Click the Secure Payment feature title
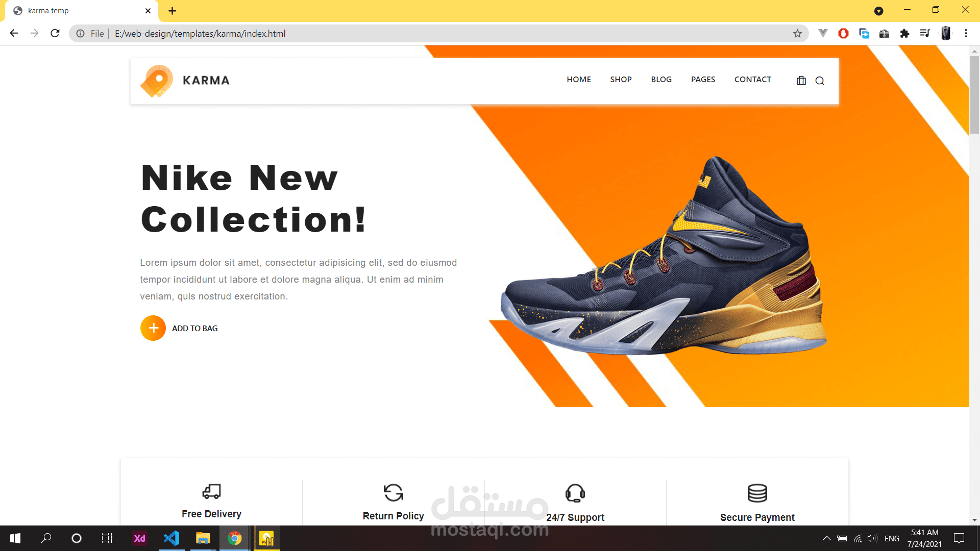This screenshot has height=551, width=980. pyautogui.click(x=757, y=517)
